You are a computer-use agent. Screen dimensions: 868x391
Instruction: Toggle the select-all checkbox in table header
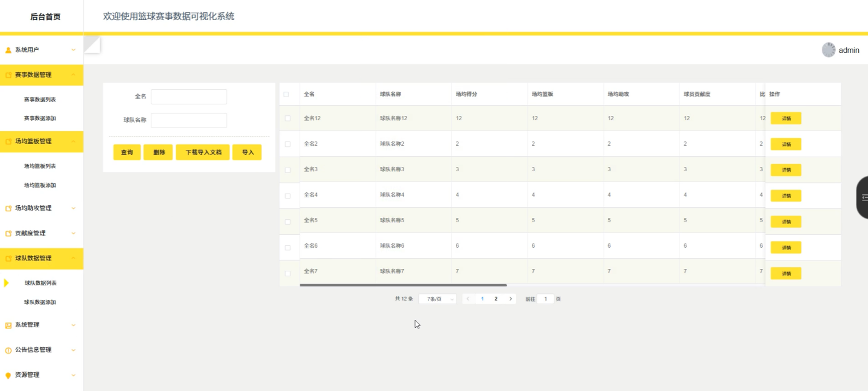pos(286,94)
